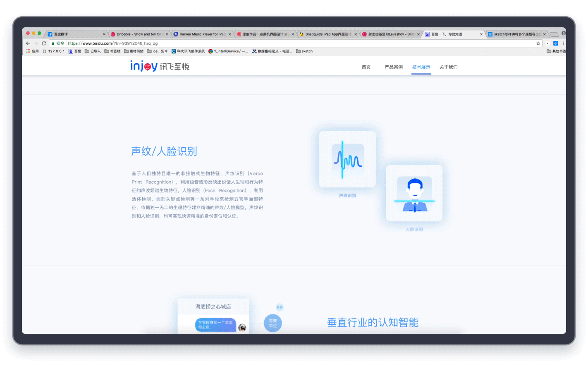Open the 数据指标定义 bookmark
The height and width of the screenshot is (374, 588).
click(x=272, y=51)
